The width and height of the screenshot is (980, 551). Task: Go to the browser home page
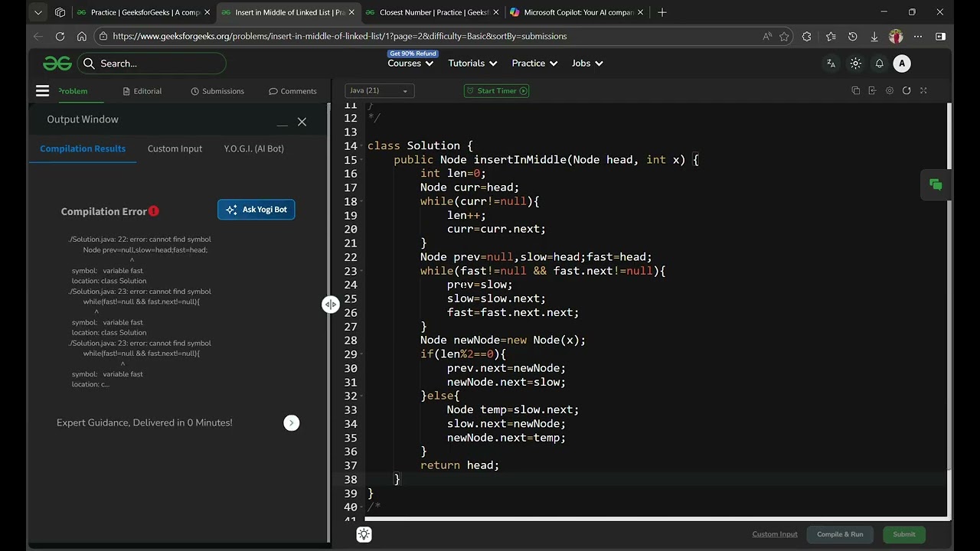tap(82, 36)
